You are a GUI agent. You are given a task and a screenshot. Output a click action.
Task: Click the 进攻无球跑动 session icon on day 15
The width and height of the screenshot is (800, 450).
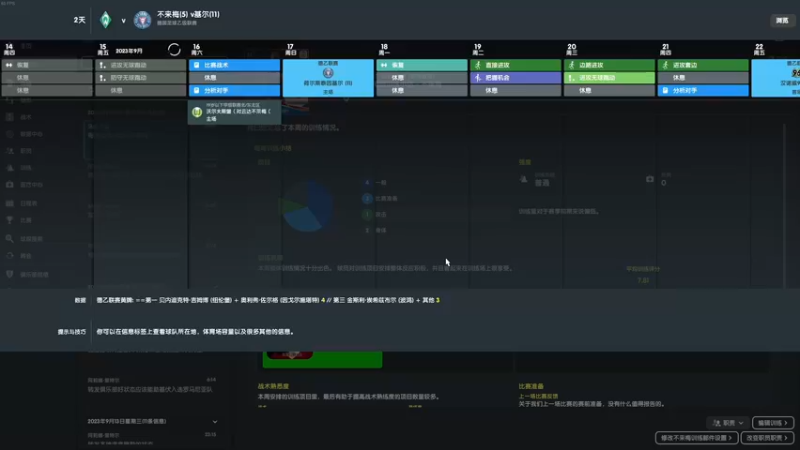point(103,65)
